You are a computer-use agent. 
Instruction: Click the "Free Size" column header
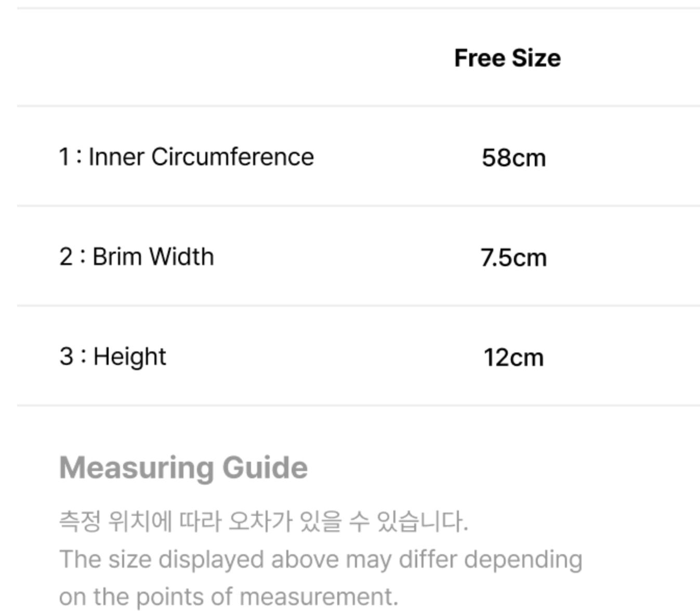(x=507, y=58)
